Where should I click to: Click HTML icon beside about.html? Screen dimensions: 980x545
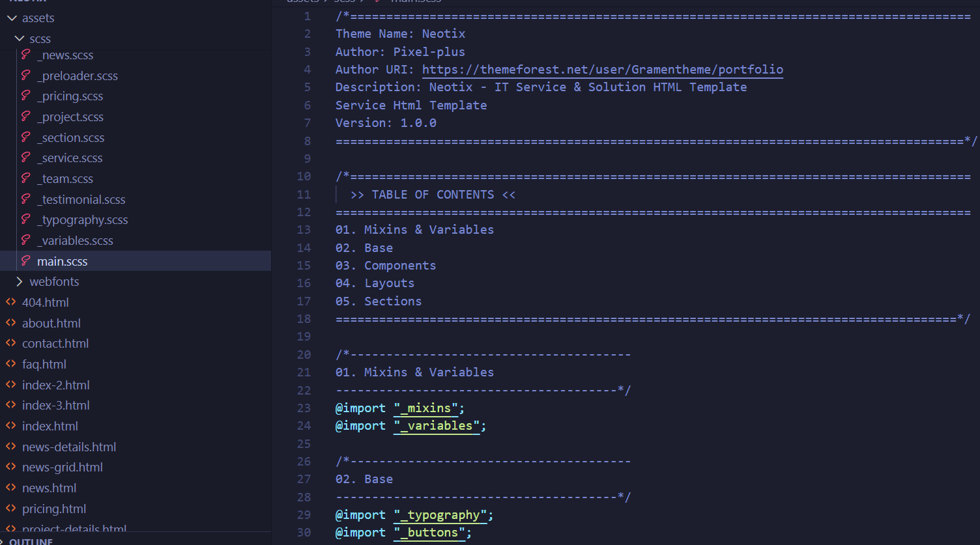point(11,323)
